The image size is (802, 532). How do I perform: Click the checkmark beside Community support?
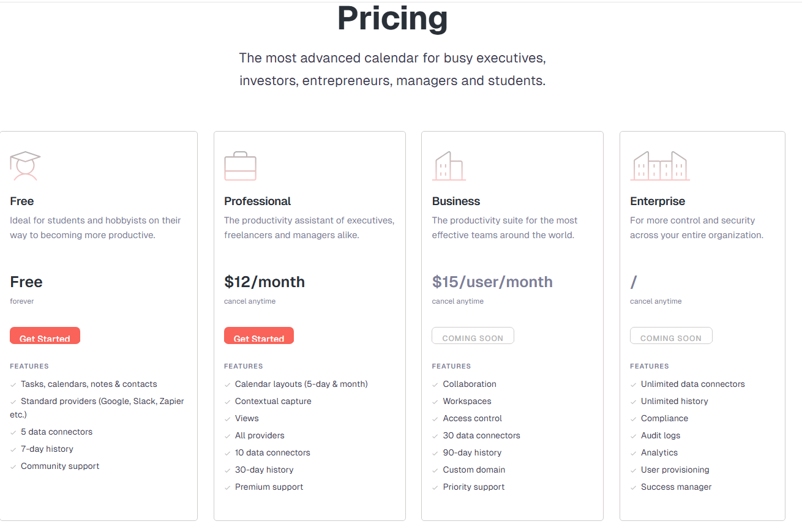coord(13,466)
